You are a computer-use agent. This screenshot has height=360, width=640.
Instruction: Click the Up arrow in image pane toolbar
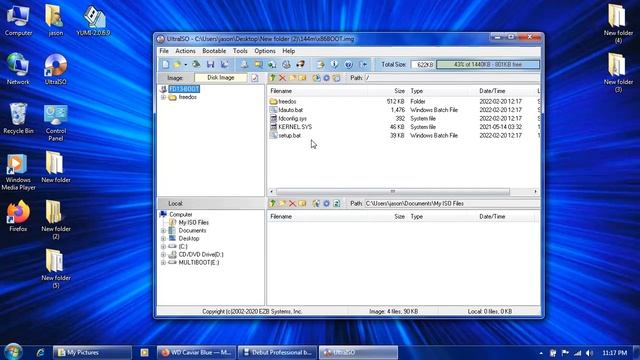272,78
